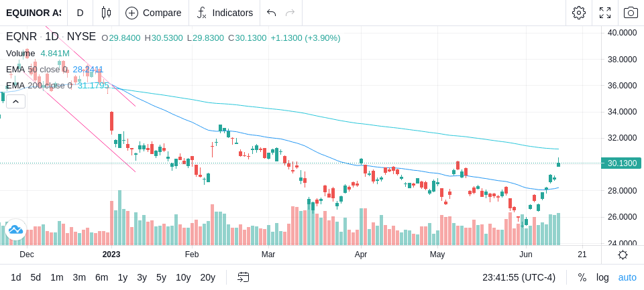The width and height of the screenshot is (644, 290).
Task: Open the candlestick chart style selector
Action: tap(106, 13)
